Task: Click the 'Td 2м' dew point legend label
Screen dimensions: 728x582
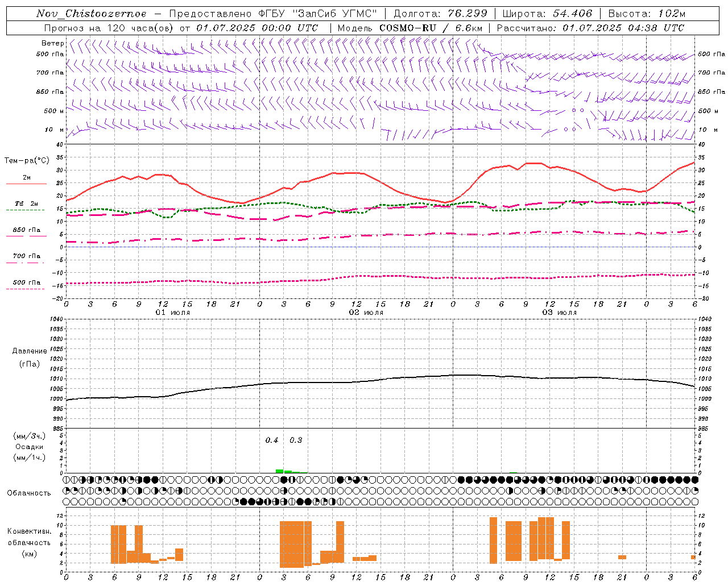Action: coord(26,203)
